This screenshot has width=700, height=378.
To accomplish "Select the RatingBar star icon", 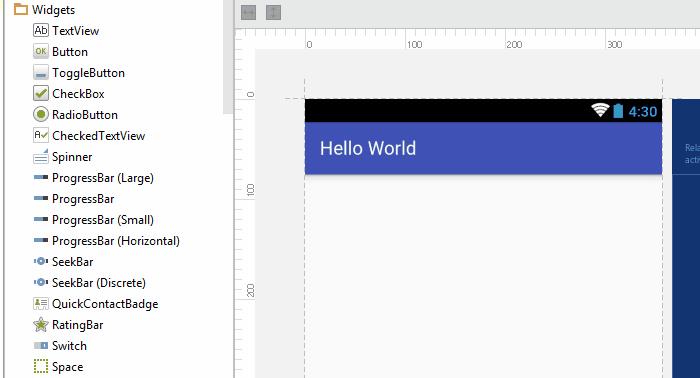I will (x=41, y=324).
